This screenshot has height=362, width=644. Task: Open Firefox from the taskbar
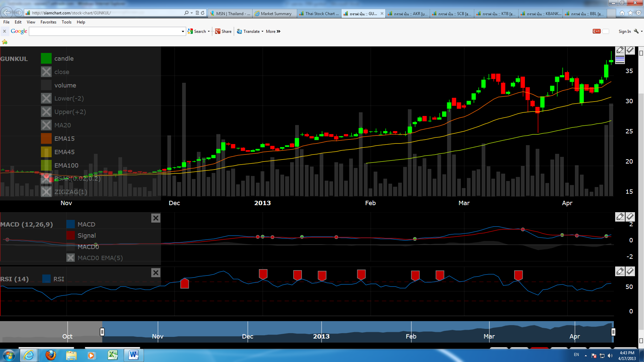point(51,355)
